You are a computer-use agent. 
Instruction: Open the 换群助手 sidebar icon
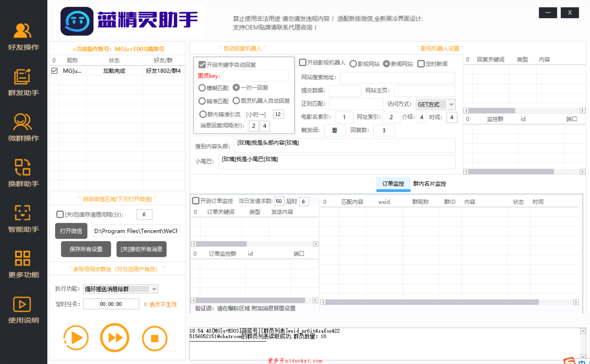[x=23, y=168]
